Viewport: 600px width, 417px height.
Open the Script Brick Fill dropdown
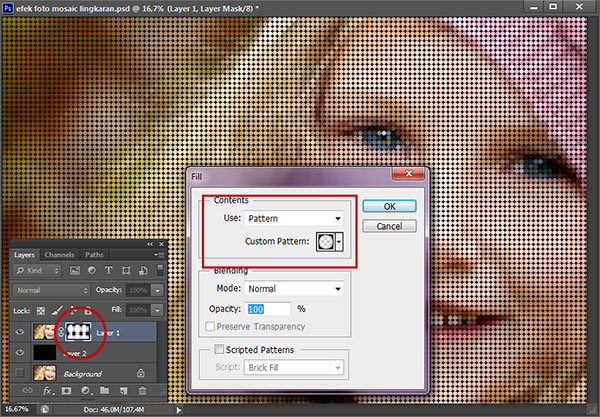point(294,368)
